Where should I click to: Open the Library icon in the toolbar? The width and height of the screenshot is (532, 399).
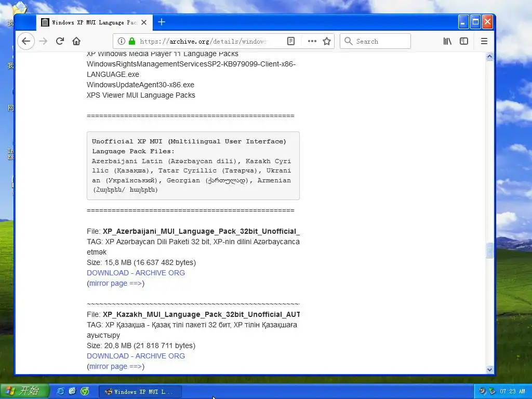447,41
